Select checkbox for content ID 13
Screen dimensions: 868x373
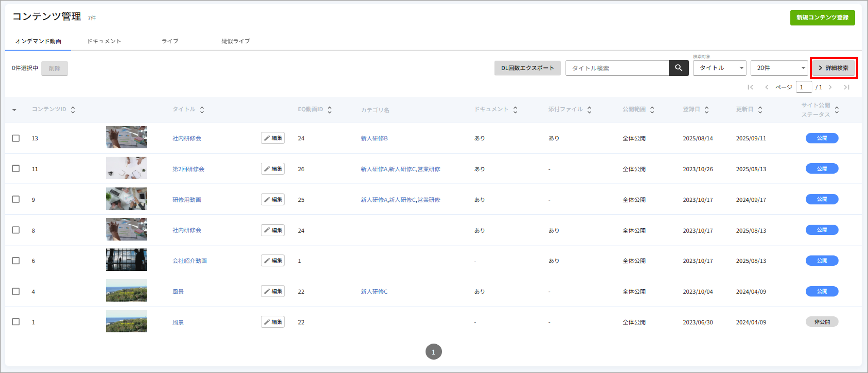click(16, 138)
